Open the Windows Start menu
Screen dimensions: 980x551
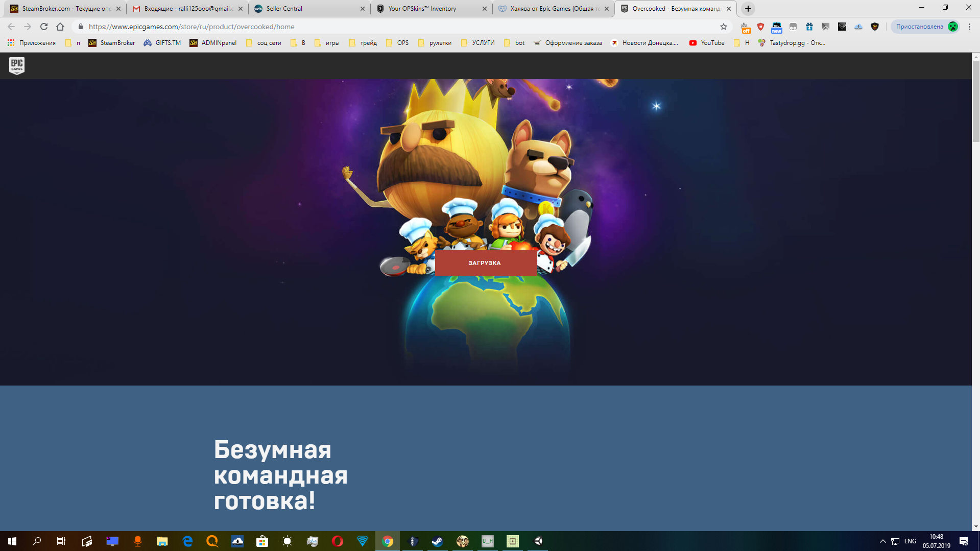(x=12, y=541)
